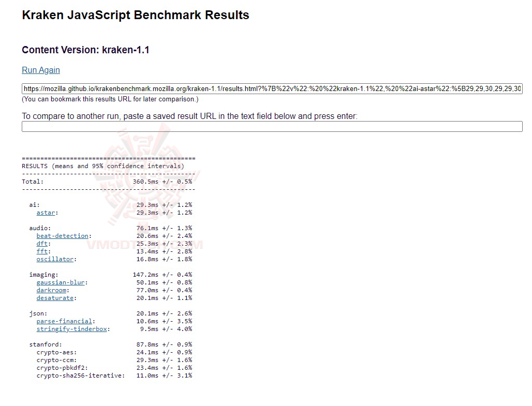Open the oscillator benchmark link
Viewport: 532px width, 406px height.
point(55,259)
